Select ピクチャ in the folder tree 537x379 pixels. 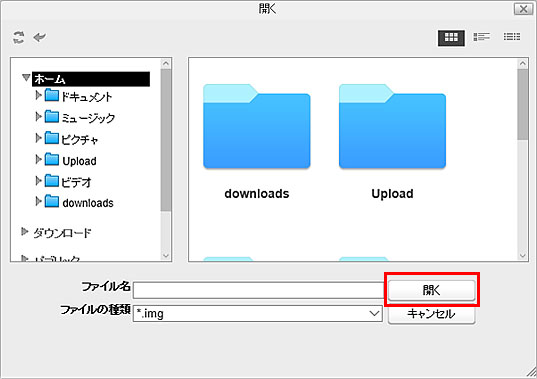(79, 140)
